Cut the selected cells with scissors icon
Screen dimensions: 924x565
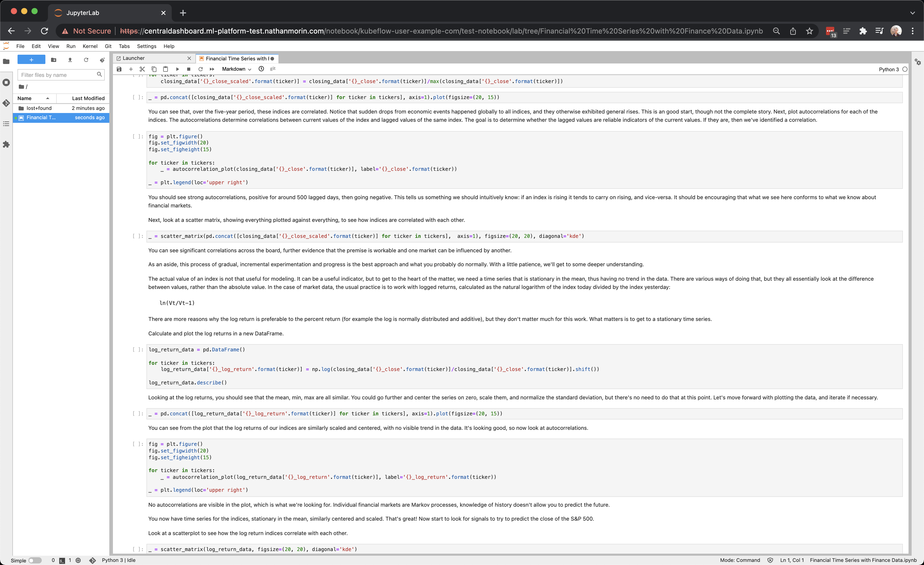(142, 69)
